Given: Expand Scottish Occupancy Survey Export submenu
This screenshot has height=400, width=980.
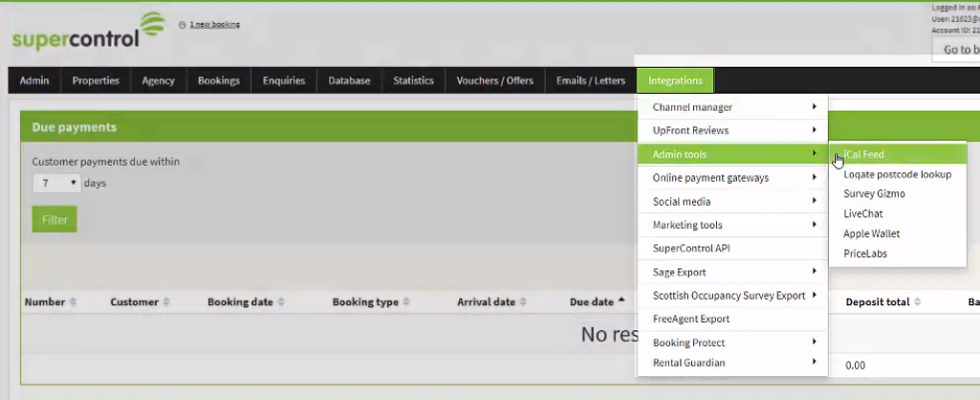Looking at the screenshot, I should tap(732, 296).
